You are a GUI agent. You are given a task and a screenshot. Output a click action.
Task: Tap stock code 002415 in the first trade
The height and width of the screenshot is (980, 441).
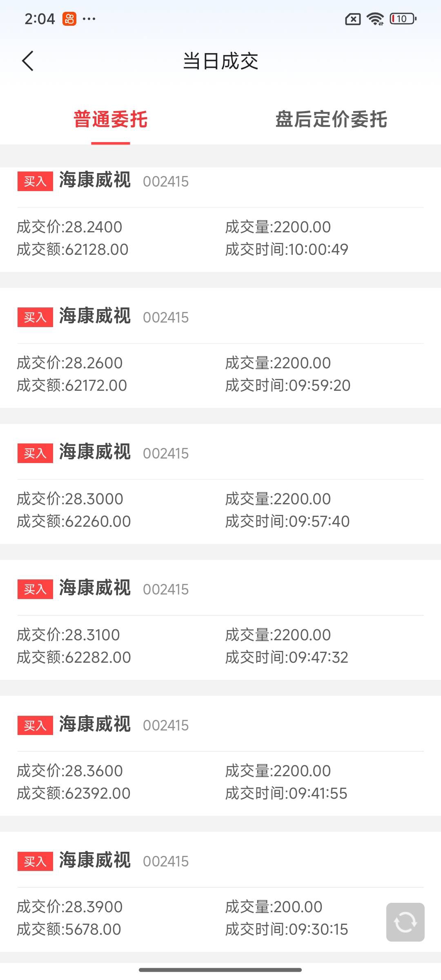(x=166, y=182)
